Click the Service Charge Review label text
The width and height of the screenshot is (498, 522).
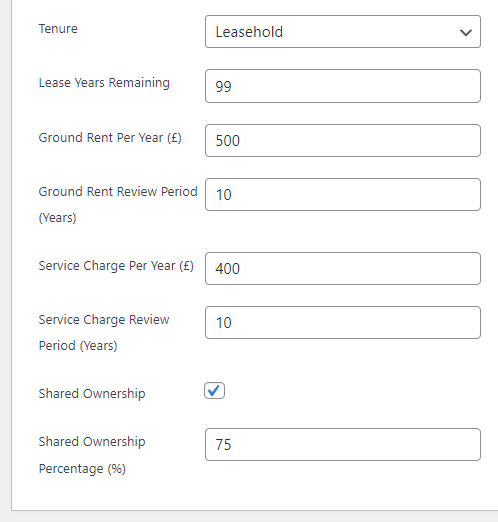[x=104, y=319]
